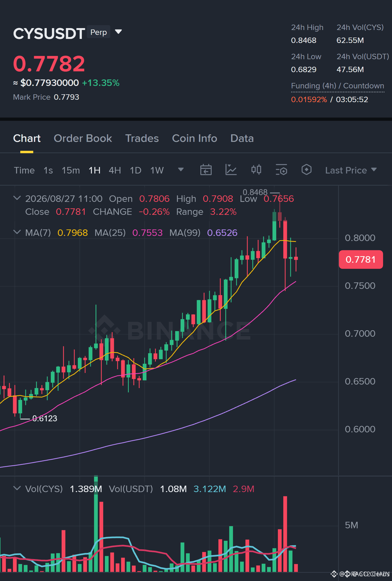Open the CYSUSDT pair selector dropdown arrow

[x=118, y=32]
